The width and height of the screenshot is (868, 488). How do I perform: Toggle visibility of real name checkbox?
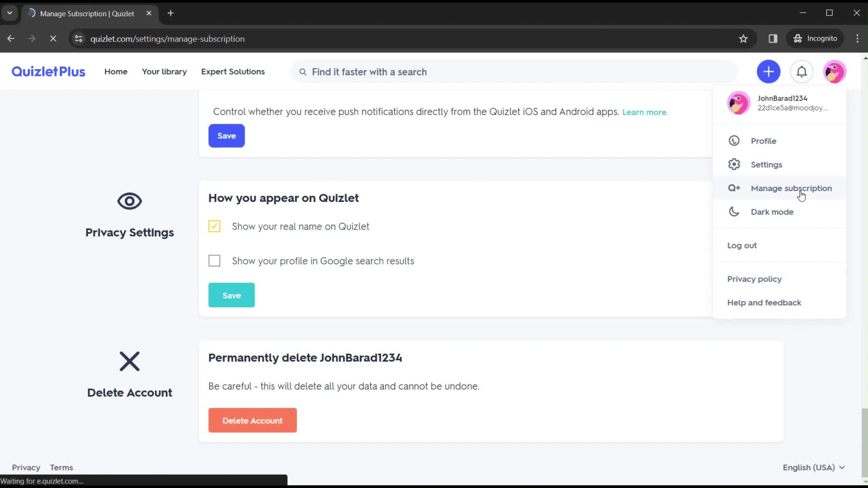(x=215, y=226)
